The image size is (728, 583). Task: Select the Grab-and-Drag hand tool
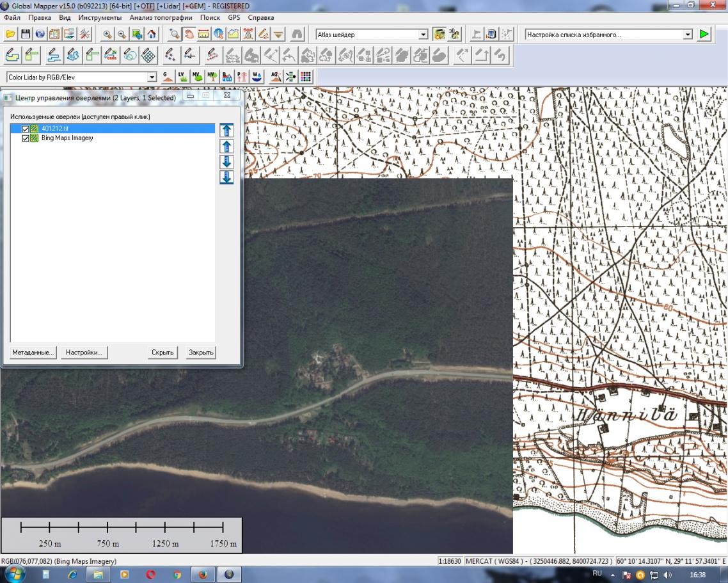189,35
